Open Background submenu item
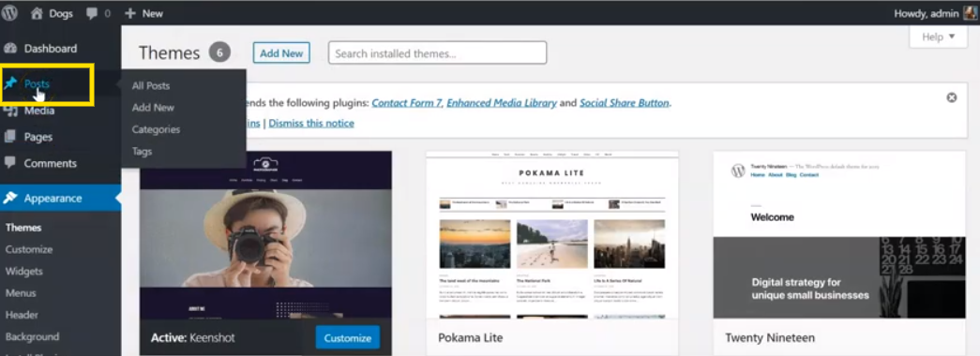Viewport: 980px width, 356px height. point(32,336)
